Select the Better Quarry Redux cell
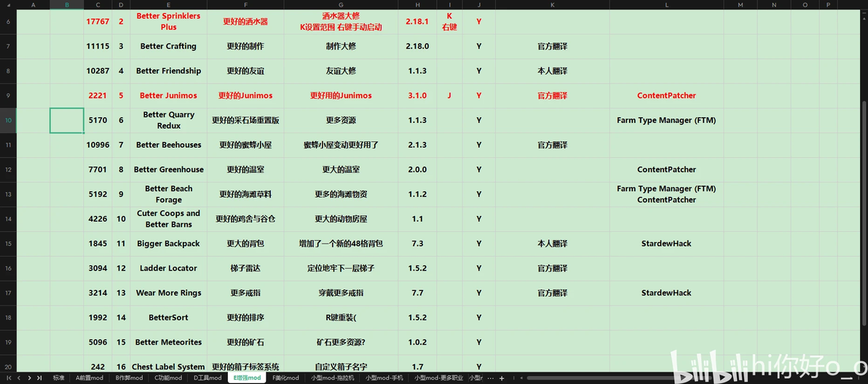 pos(168,120)
